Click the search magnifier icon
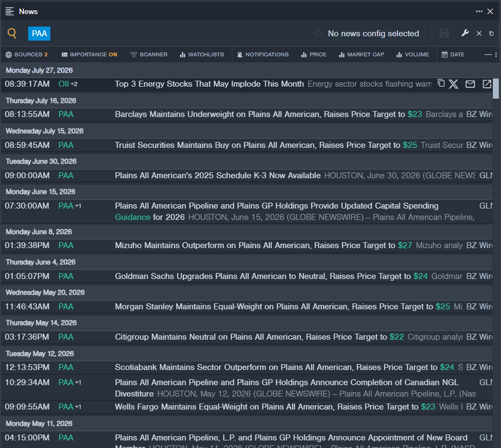Screen dimensions: 501x448 [x=12, y=33]
